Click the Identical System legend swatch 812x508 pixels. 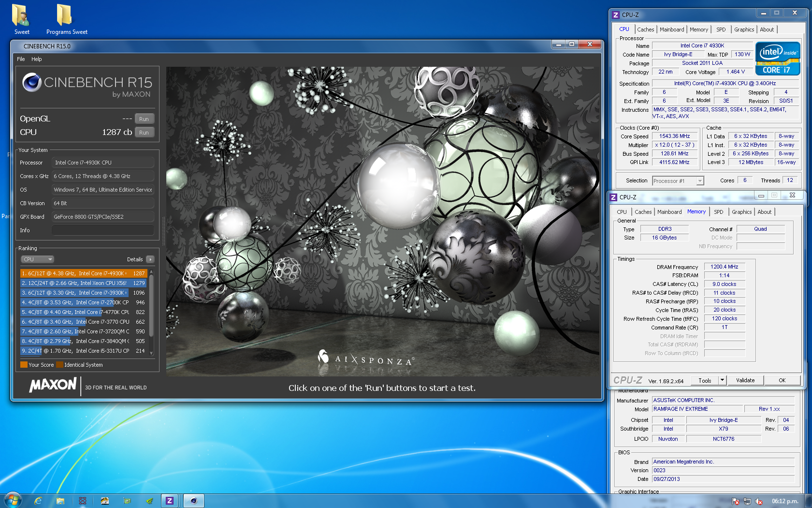pos(59,365)
